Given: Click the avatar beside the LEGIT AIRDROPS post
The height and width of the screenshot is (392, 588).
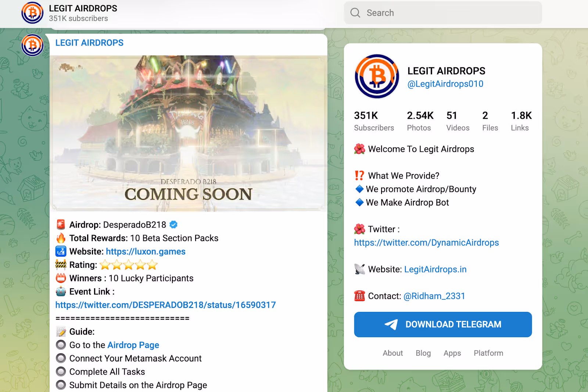Looking at the screenshot, I should coord(32,45).
